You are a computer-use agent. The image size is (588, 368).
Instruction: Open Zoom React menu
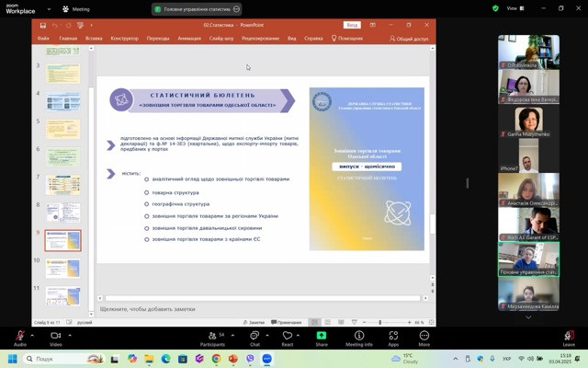(x=288, y=338)
